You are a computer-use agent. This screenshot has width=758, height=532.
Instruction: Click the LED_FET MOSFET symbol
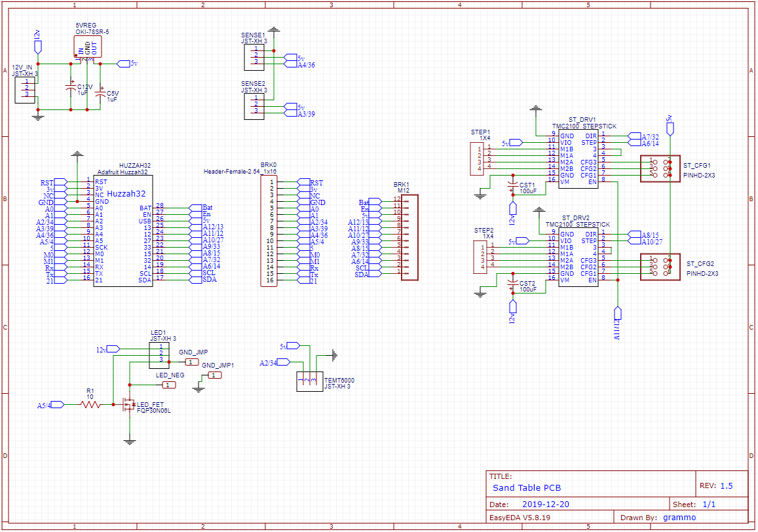[128, 406]
